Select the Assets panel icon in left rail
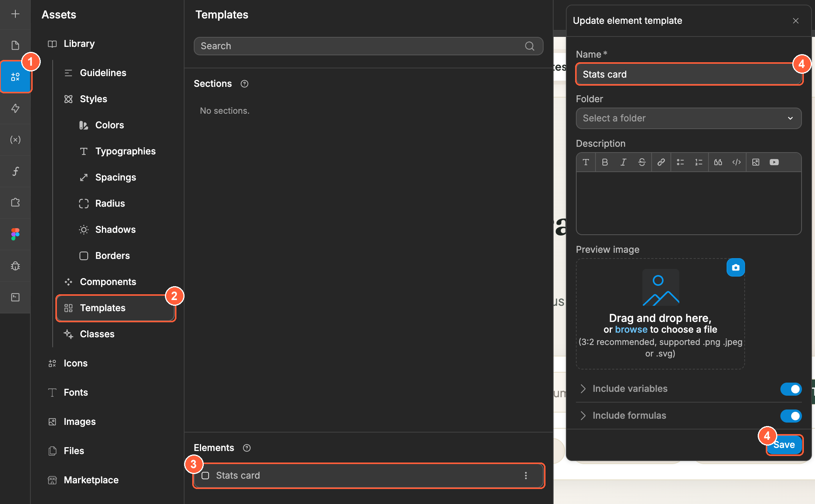 (15, 77)
